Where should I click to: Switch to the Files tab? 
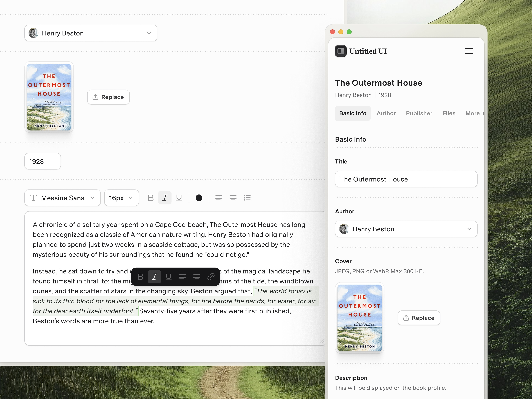pos(449,113)
